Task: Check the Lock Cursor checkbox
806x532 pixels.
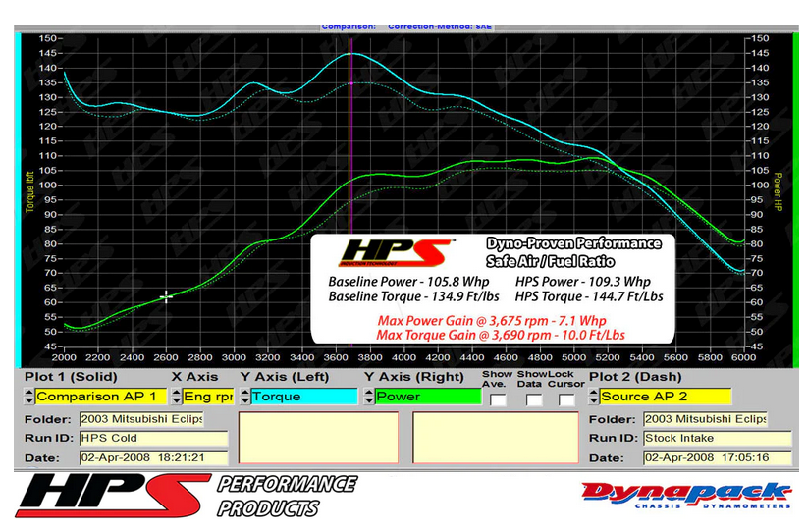Action: [x=566, y=399]
